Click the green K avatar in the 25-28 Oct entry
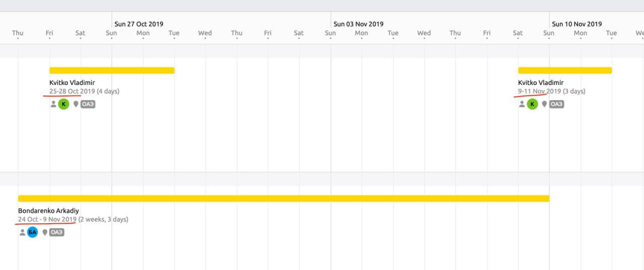Viewport: 644px width, 270px height. pyautogui.click(x=63, y=104)
